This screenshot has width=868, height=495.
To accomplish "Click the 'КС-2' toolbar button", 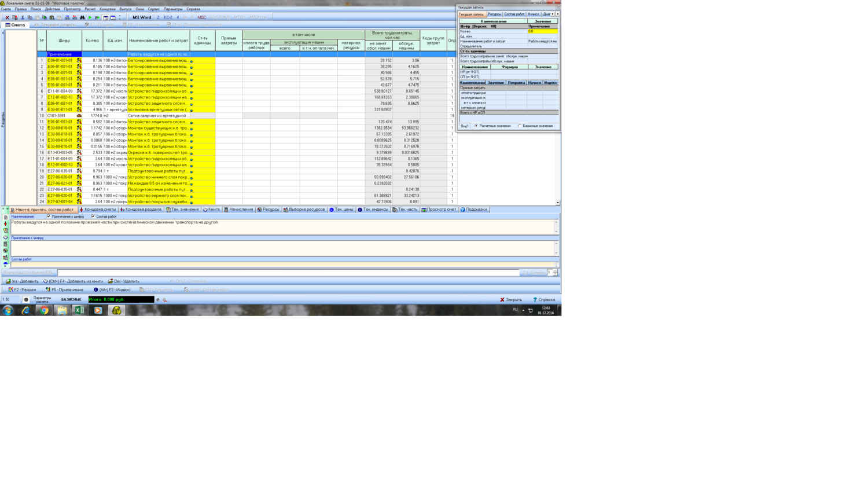I will pyautogui.click(x=168, y=17).
